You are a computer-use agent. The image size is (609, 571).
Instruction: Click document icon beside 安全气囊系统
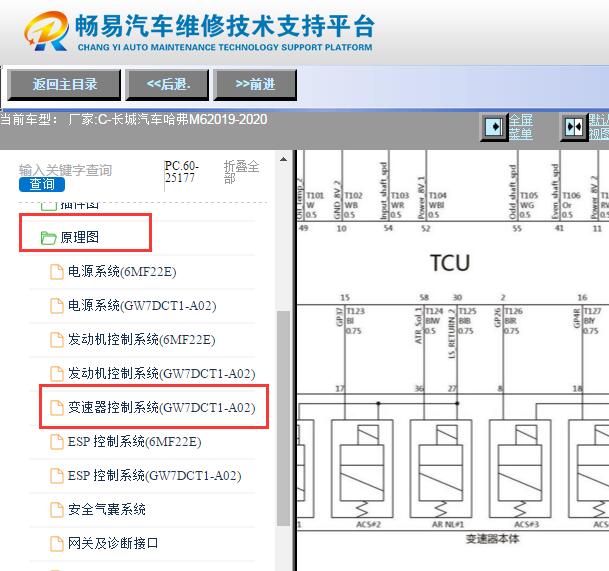[57, 510]
